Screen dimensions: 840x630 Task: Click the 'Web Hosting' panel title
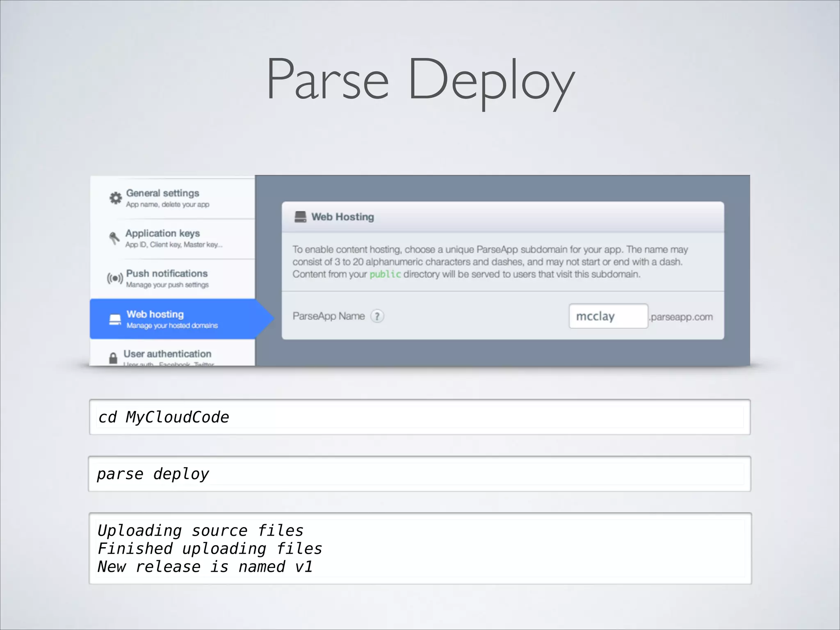(342, 217)
